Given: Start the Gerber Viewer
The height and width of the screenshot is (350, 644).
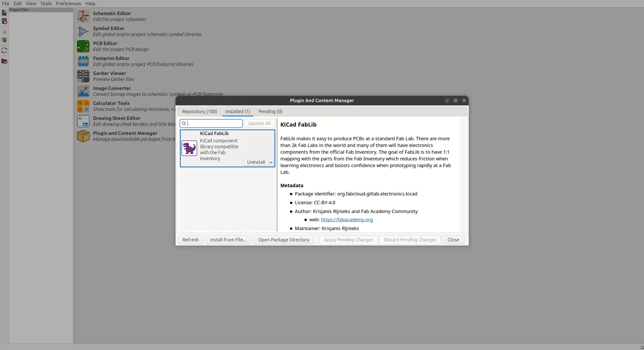Looking at the screenshot, I should [83, 76].
